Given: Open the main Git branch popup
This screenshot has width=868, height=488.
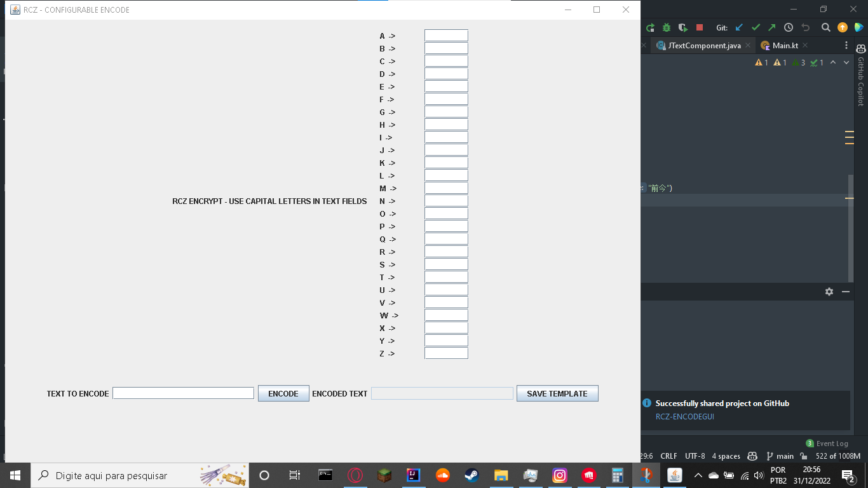Looking at the screenshot, I should coord(780,456).
